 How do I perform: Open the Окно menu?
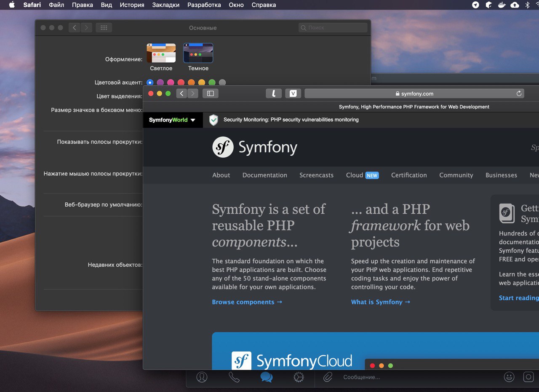pos(236,5)
